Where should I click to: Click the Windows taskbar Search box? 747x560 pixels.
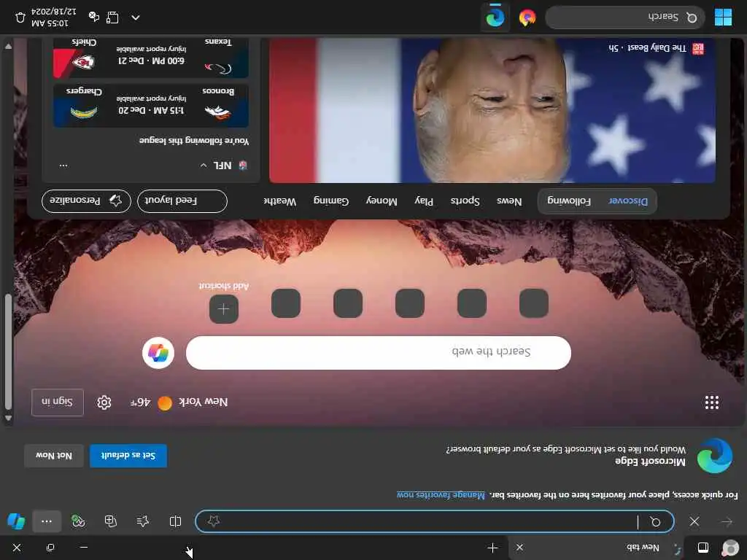point(625,17)
